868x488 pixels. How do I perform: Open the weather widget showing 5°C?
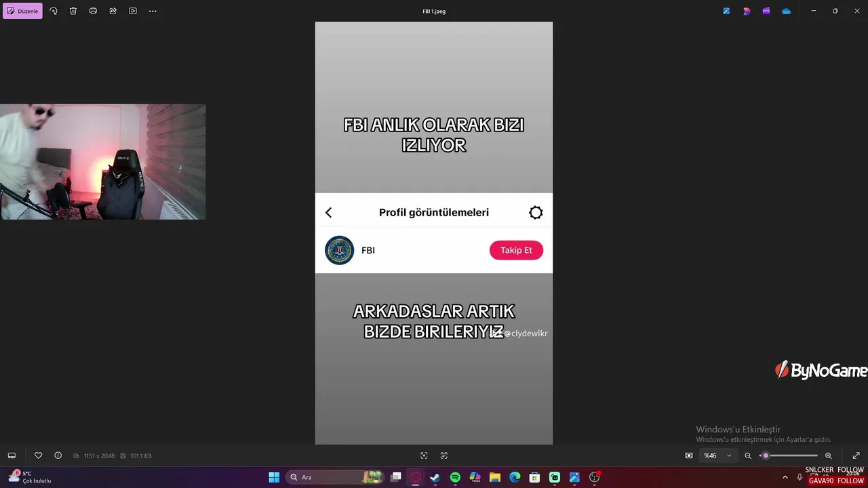(x=31, y=477)
